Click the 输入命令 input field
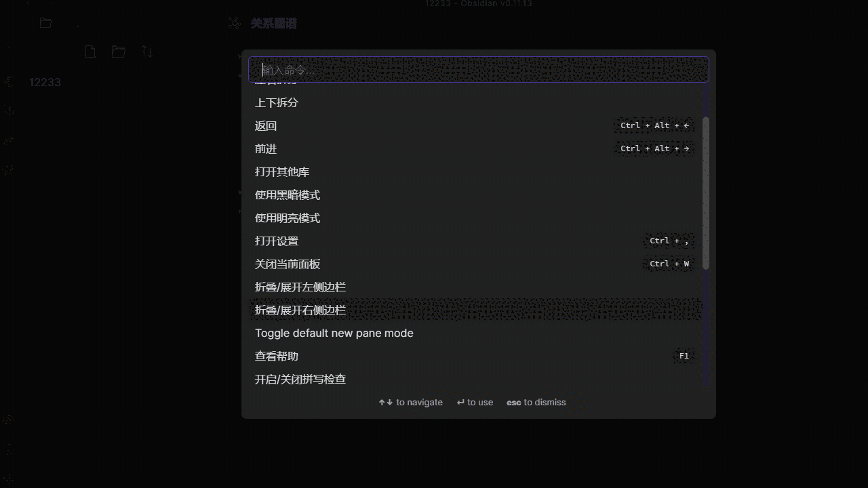This screenshot has height=488, width=868. 478,69
